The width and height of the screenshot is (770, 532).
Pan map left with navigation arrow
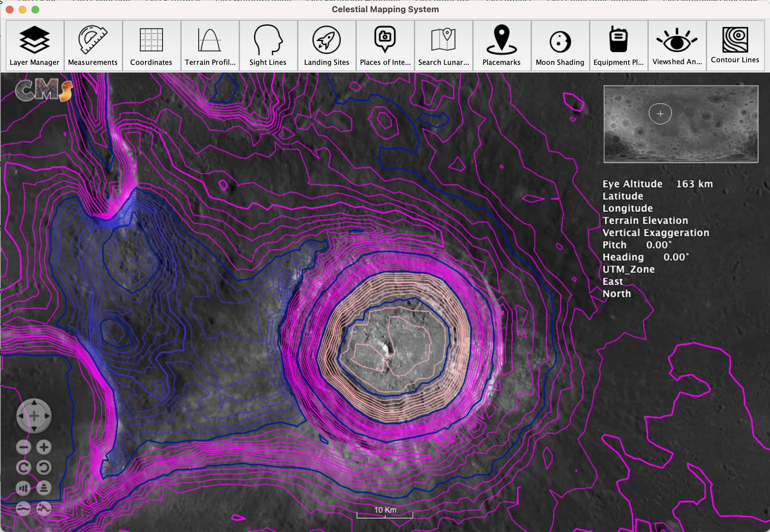[x=21, y=416]
